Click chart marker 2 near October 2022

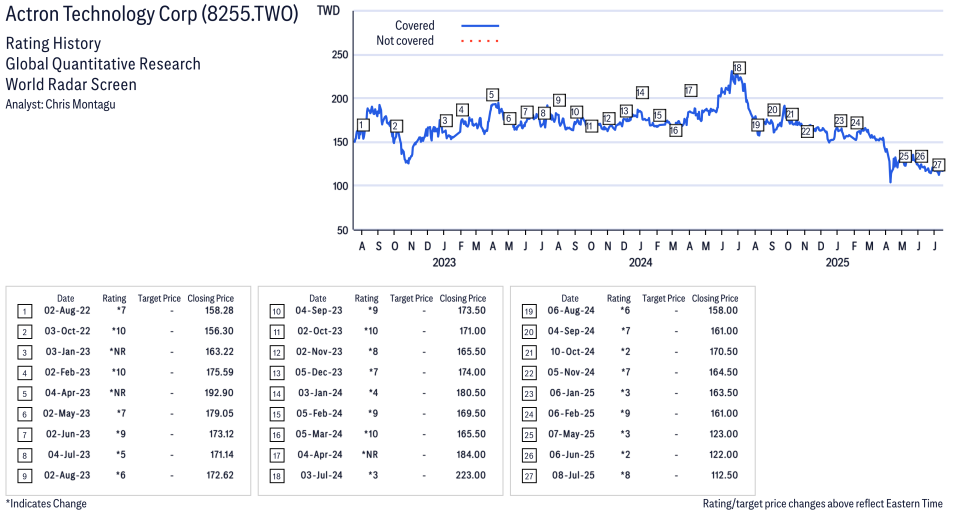(x=395, y=126)
